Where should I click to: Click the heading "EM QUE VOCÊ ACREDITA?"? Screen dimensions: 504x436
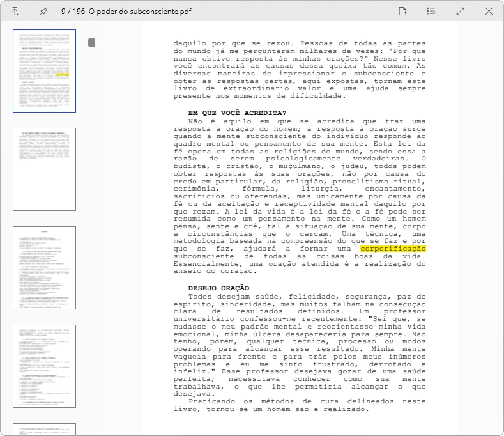[x=237, y=113]
